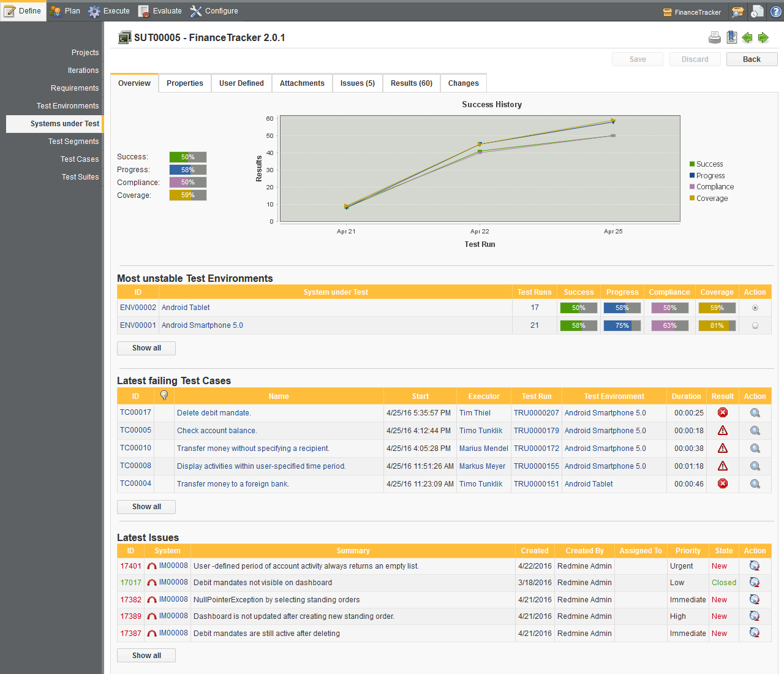Click magnifier action for TC00005 row
The image size is (784, 674).
[755, 431]
